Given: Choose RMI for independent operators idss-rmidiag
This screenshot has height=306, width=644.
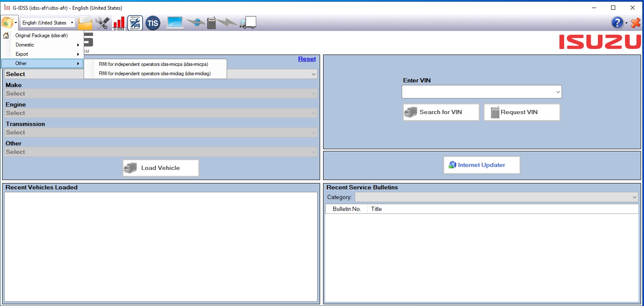Looking at the screenshot, I should pyautogui.click(x=155, y=74).
